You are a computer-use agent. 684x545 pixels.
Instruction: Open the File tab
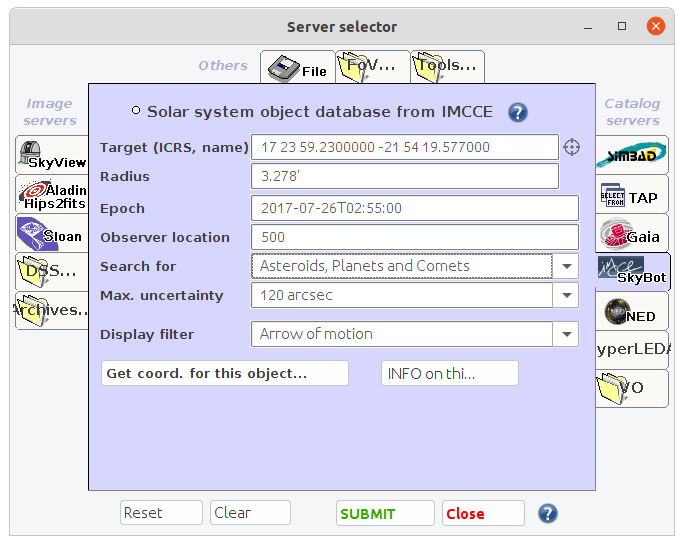pos(298,67)
